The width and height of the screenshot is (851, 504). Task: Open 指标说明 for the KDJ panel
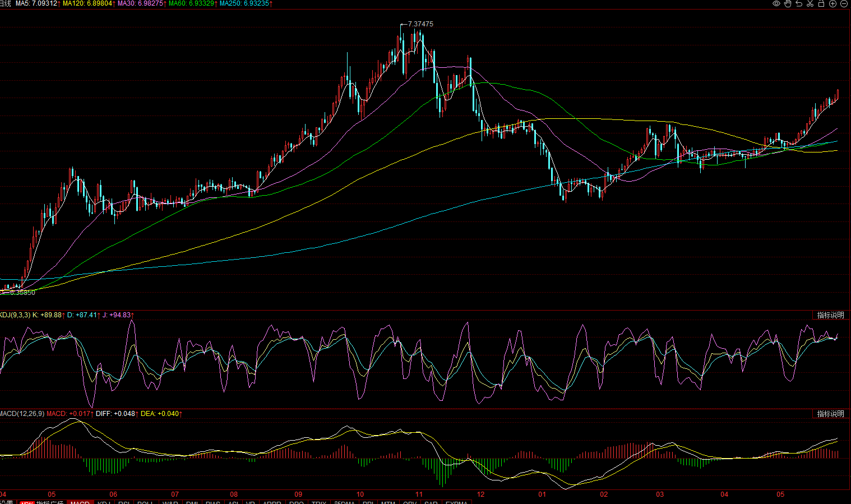830,315
